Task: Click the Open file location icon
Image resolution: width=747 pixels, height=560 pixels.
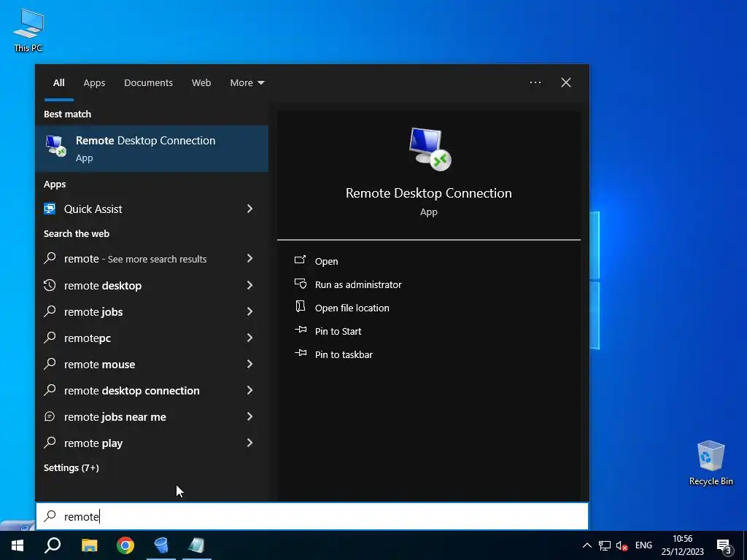Action: tap(300, 307)
